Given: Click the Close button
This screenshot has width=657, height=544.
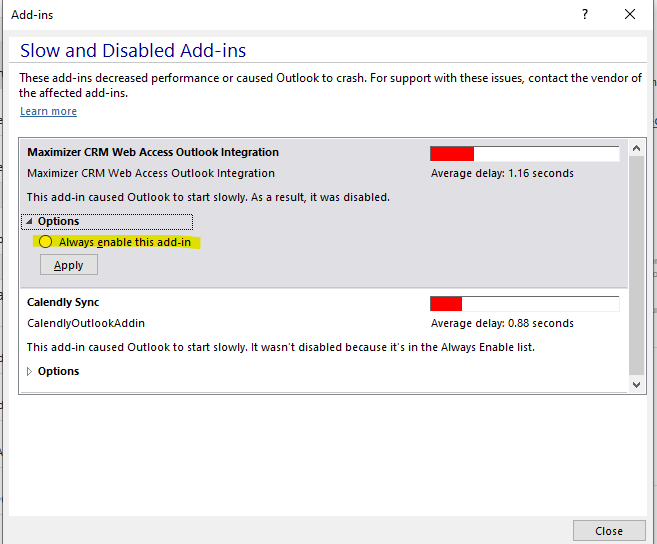Looking at the screenshot, I should pos(609,531).
